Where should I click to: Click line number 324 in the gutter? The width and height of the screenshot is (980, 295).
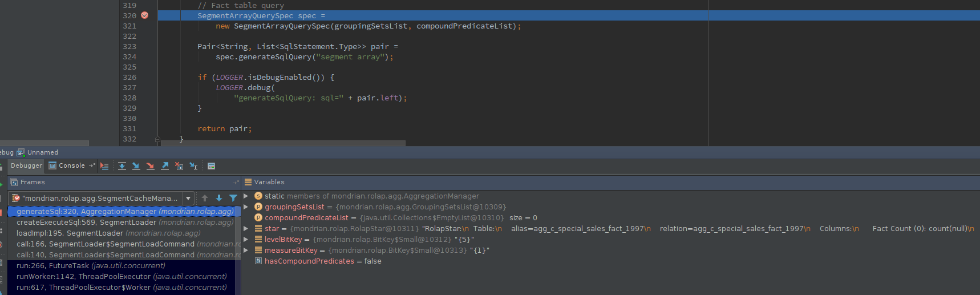coord(129,56)
